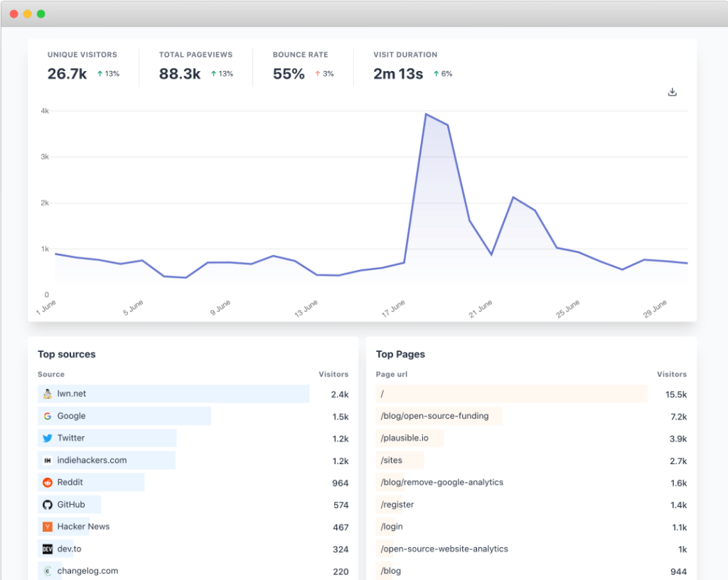Image resolution: width=728 pixels, height=580 pixels.
Task: Select the Unique Visitors metric
Action: pos(82,66)
